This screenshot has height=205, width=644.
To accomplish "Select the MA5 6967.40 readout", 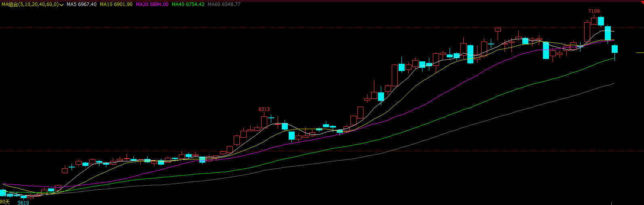I will [82, 4].
